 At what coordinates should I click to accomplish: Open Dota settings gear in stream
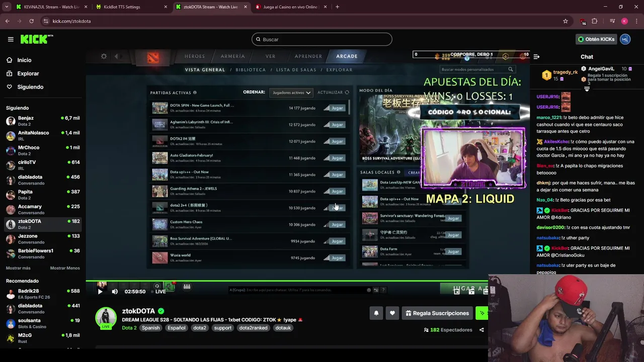104,56
